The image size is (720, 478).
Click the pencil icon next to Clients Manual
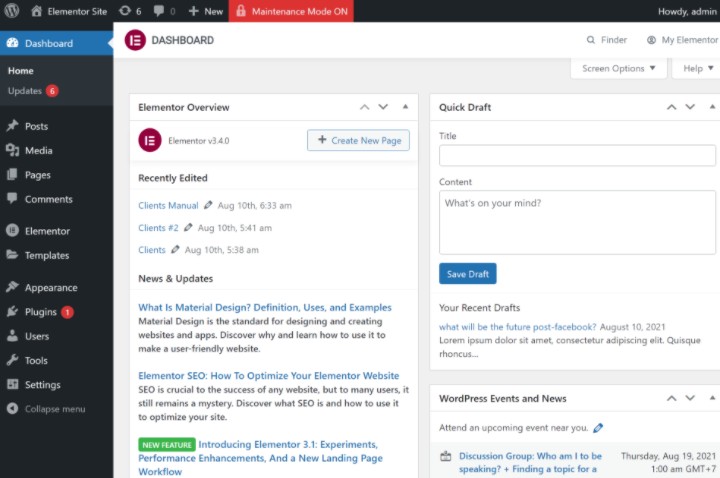208,205
